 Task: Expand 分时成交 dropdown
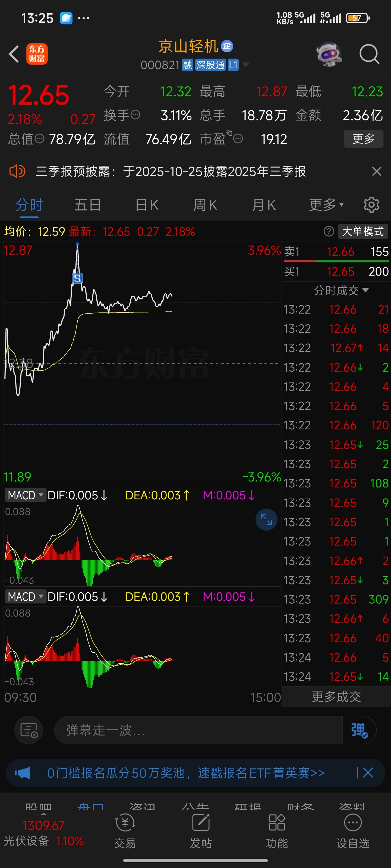tap(341, 290)
